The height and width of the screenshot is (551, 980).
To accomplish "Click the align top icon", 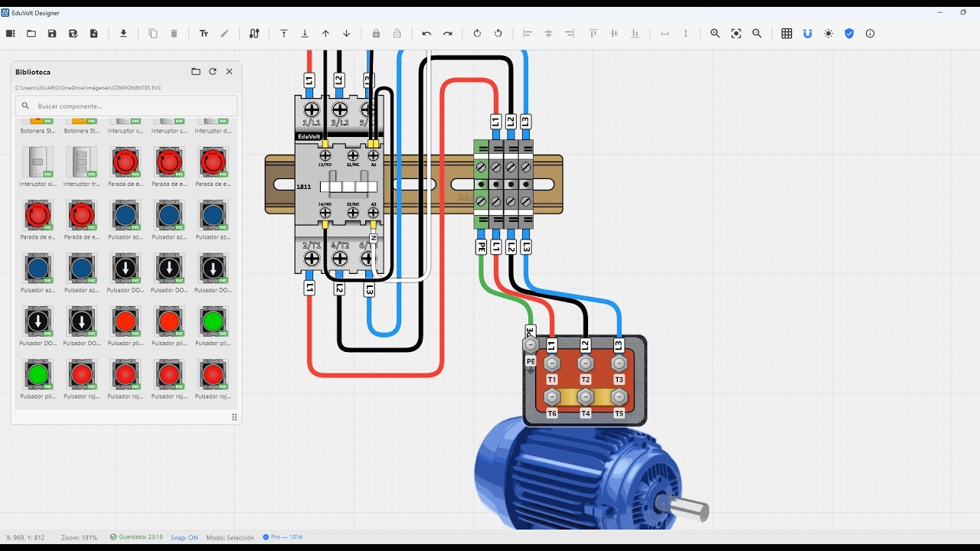I will [x=593, y=34].
